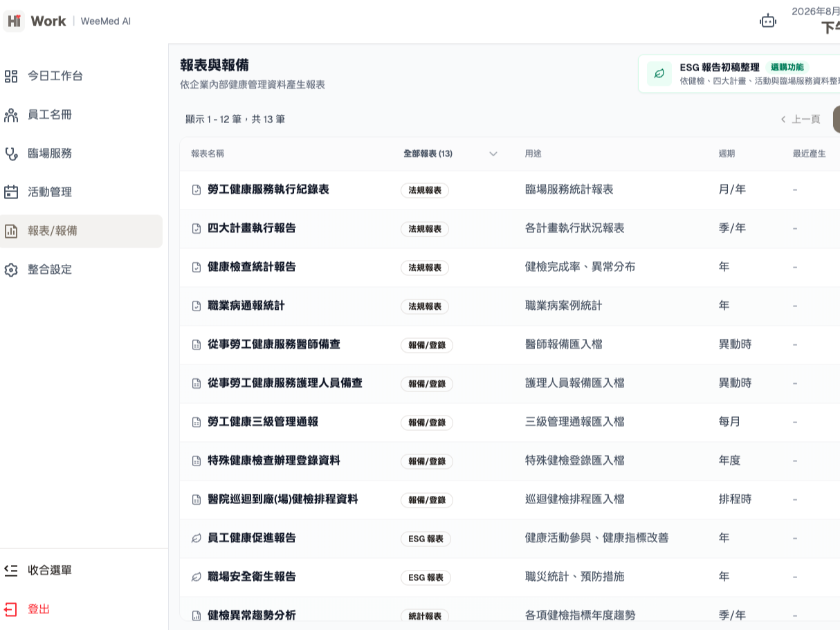The height and width of the screenshot is (630, 840).
Task: Click document icon beside 四大計畫執行報告
Action: point(196,228)
